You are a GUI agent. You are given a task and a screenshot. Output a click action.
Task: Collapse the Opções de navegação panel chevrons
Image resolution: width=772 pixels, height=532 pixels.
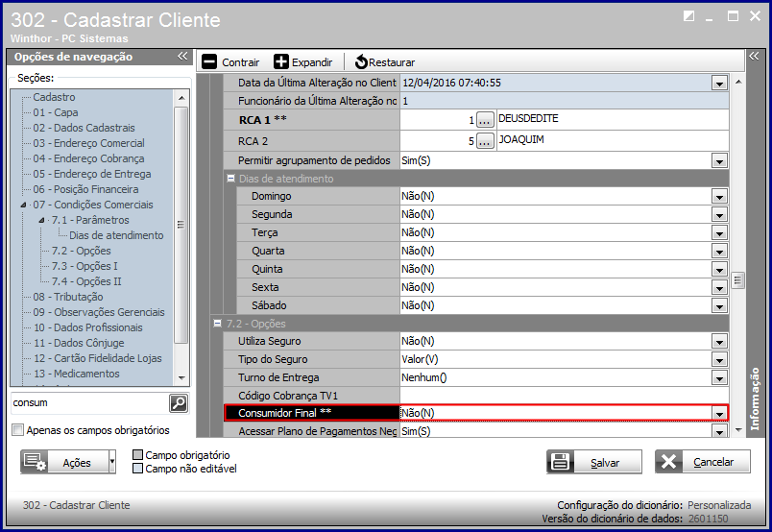pos(182,56)
